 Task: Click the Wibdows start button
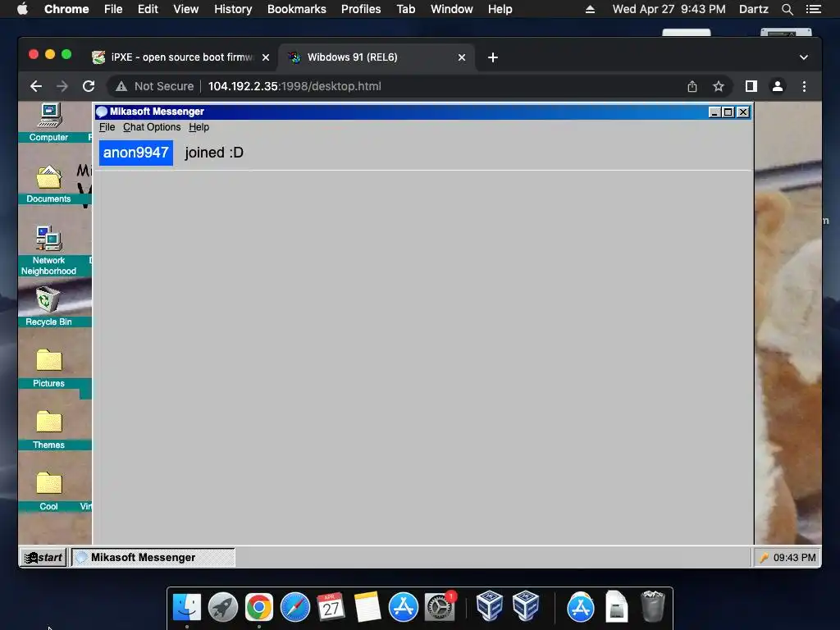(43, 557)
